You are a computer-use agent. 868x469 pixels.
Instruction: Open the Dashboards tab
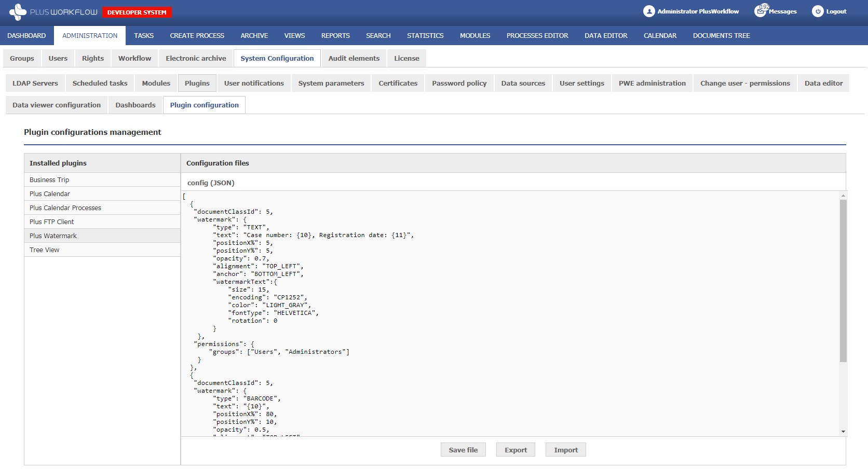click(x=135, y=105)
